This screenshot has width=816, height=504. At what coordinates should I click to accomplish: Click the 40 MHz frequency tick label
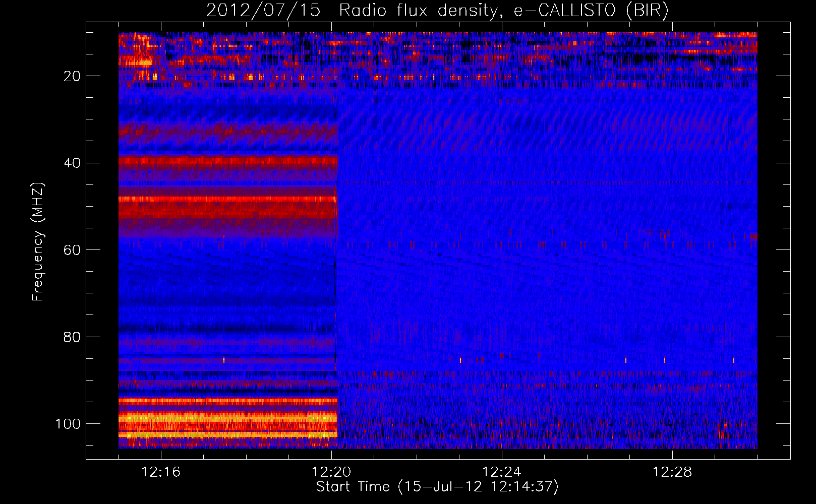point(73,163)
